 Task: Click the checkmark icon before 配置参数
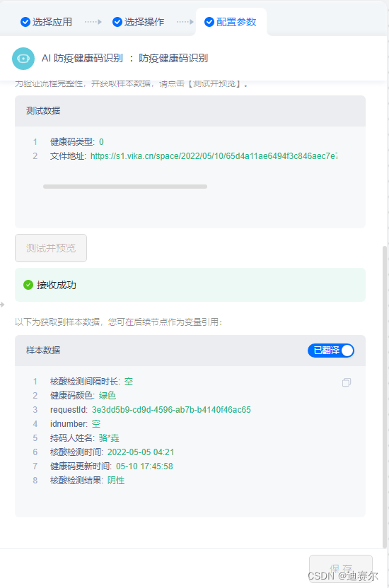pyautogui.click(x=209, y=22)
